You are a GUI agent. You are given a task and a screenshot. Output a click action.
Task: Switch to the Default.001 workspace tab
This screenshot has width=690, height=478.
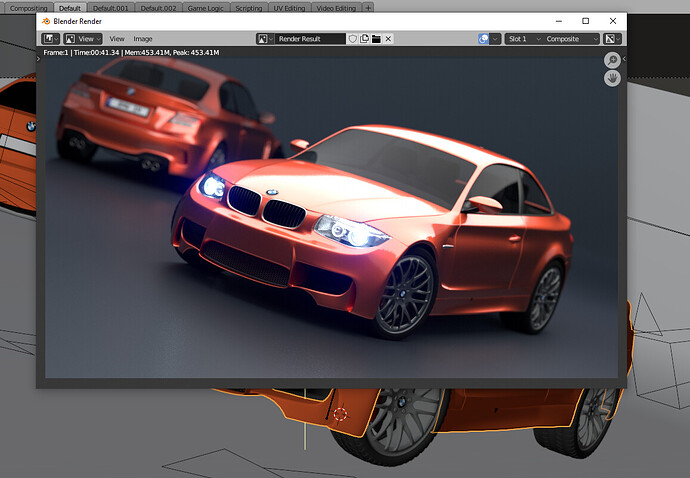tap(110, 8)
